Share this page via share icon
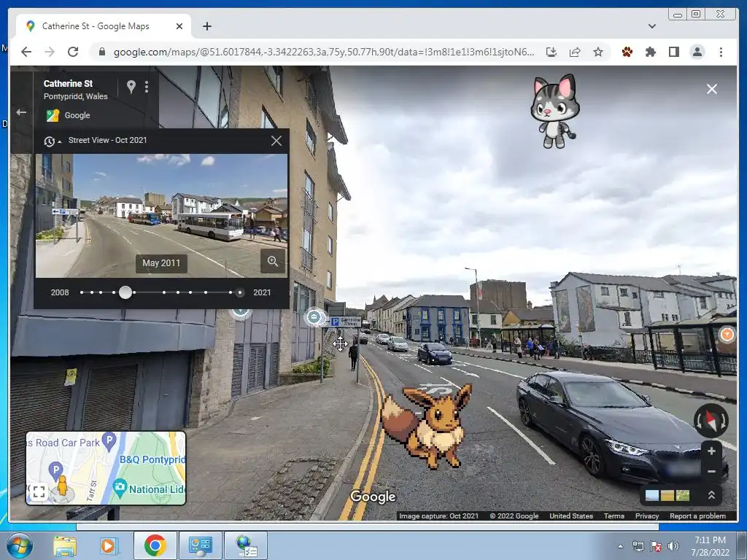 (x=575, y=52)
